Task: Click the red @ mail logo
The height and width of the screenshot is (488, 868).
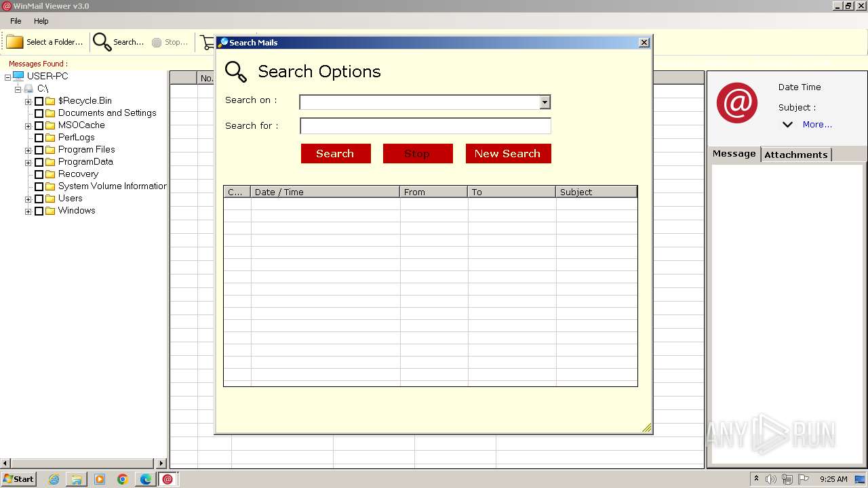Action: [737, 103]
